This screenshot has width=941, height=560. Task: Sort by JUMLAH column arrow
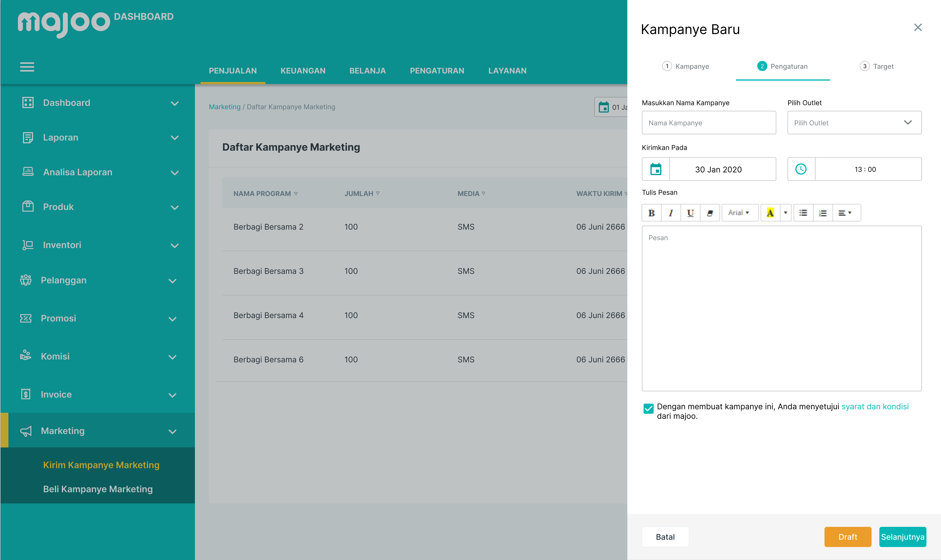click(x=378, y=193)
